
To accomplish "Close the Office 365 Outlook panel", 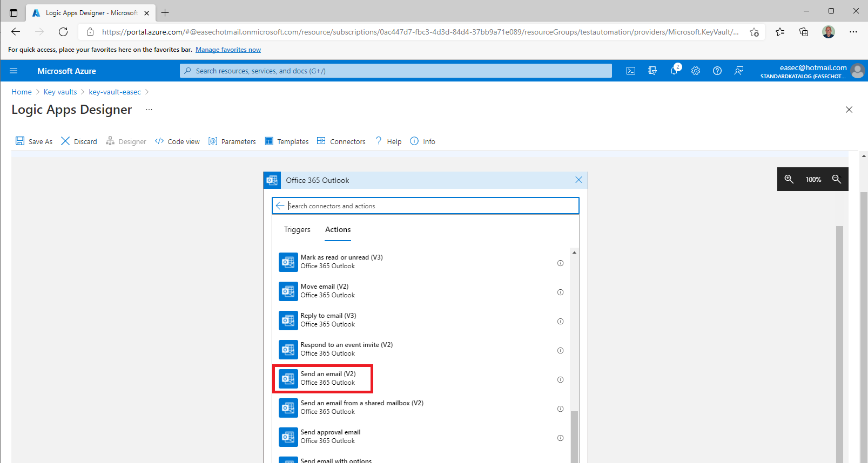I will click(x=578, y=180).
